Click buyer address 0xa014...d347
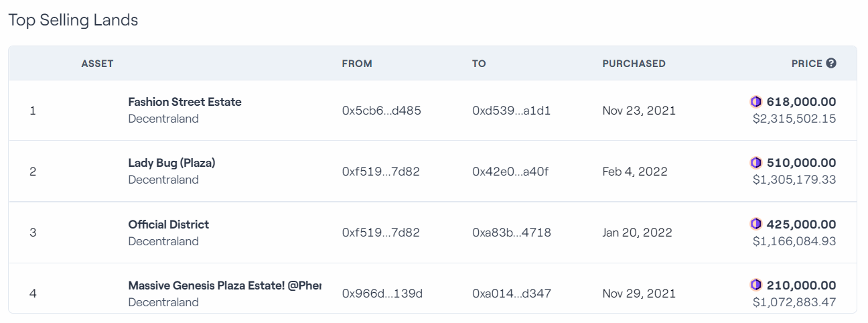 (x=512, y=294)
